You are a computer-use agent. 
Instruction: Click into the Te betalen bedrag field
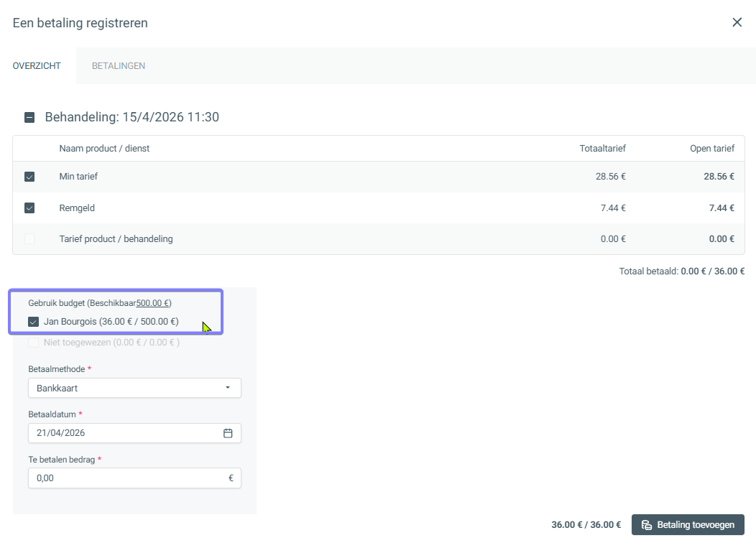click(x=126, y=478)
